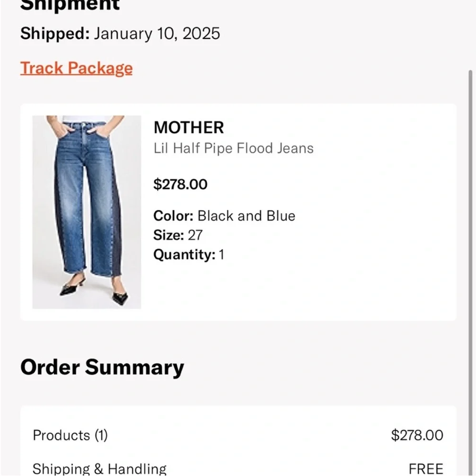The width and height of the screenshot is (476, 476).
Task: Click the jeans product thumbnail image
Action: (x=86, y=211)
